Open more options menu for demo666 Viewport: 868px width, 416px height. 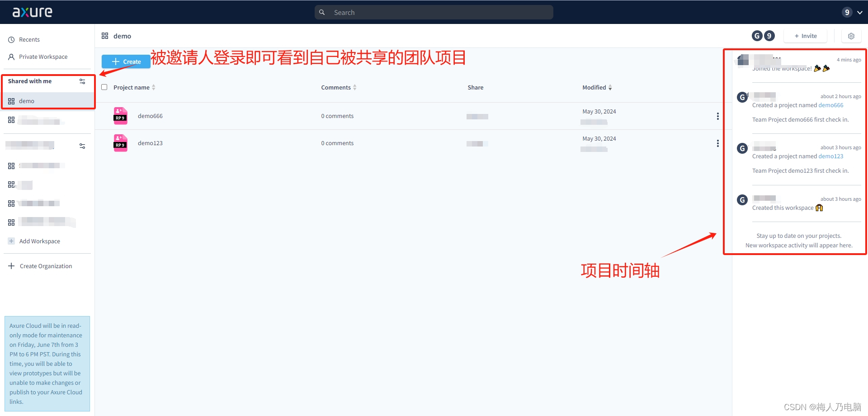click(717, 116)
